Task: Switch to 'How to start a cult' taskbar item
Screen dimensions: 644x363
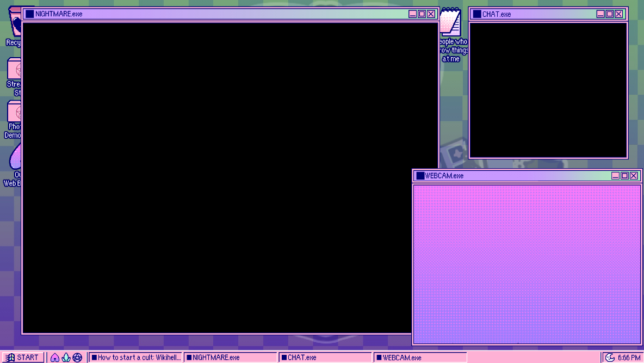Action: coord(136,358)
